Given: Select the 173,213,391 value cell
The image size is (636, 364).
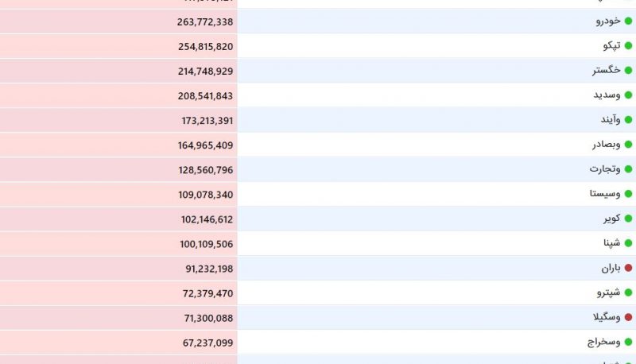Looking at the screenshot, I should [x=118, y=120].
